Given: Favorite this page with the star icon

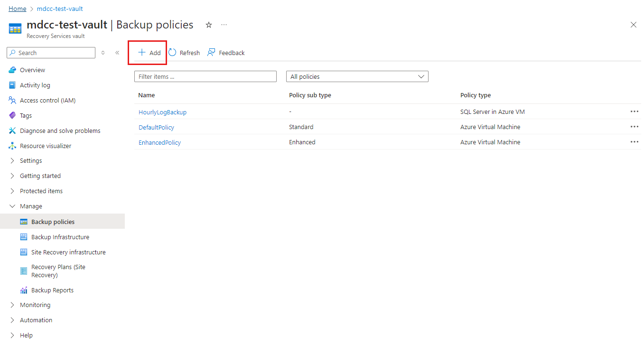Looking at the screenshot, I should [209, 25].
